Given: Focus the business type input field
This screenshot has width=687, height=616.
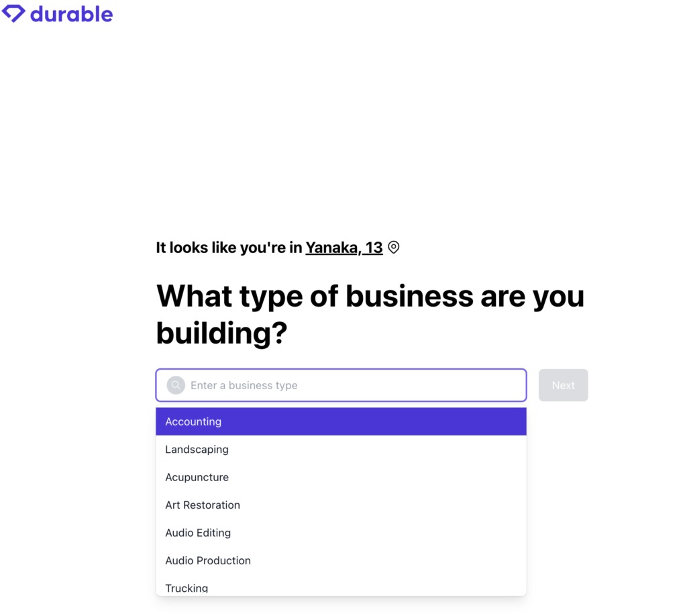Looking at the screenshot, I should click(x=349, y=385).
